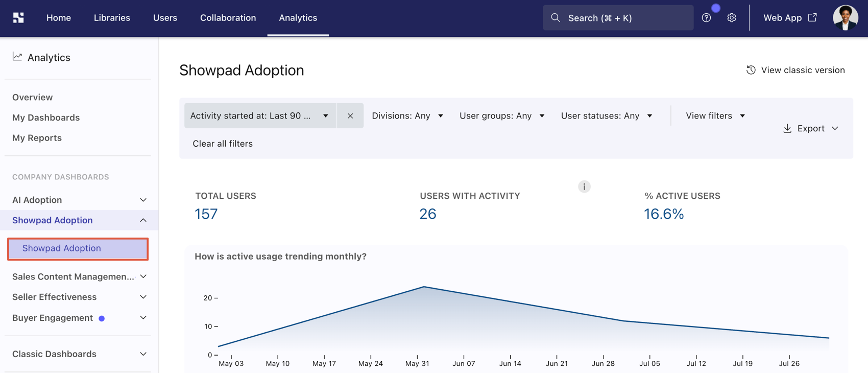Open the Libraries tab
Screen dimensions: 868x373
112,18
